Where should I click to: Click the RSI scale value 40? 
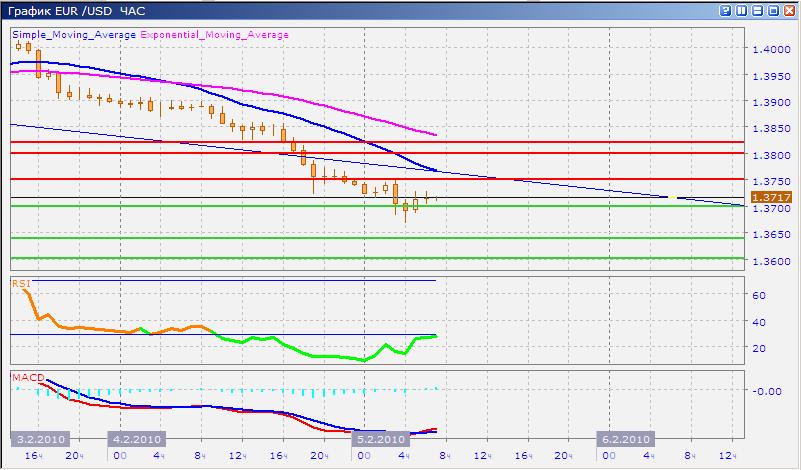tap(759, 322)
